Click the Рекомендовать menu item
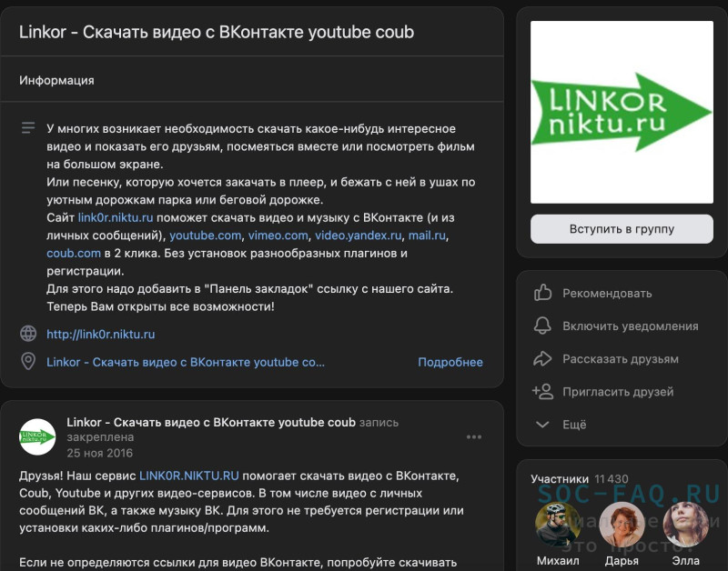This screenshot has height=571, width=728. [607, 294]
